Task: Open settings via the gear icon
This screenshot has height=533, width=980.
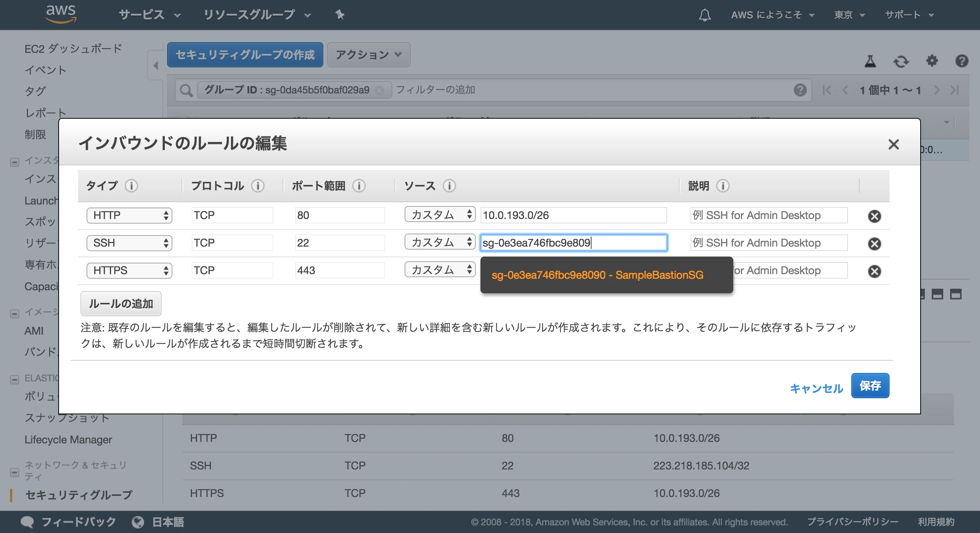Action: (932, 61)
